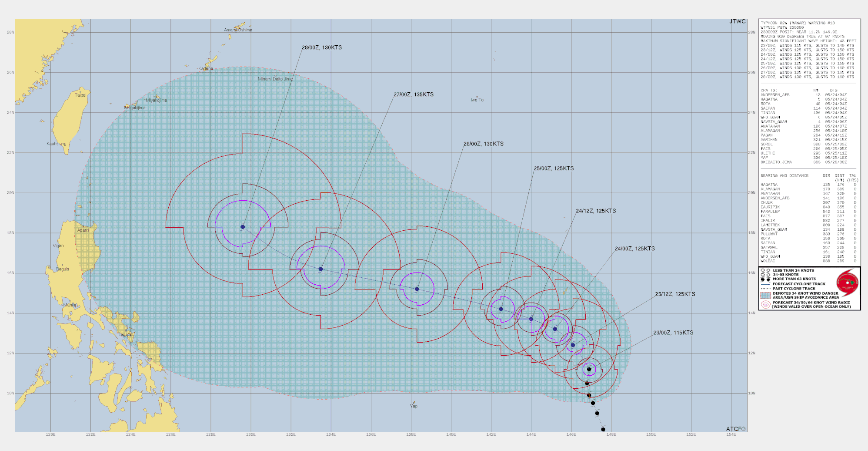The image size is (868, 451).
Task: Select the 23/00Z current typhoon position marker
Action: (x=589, y=369)
